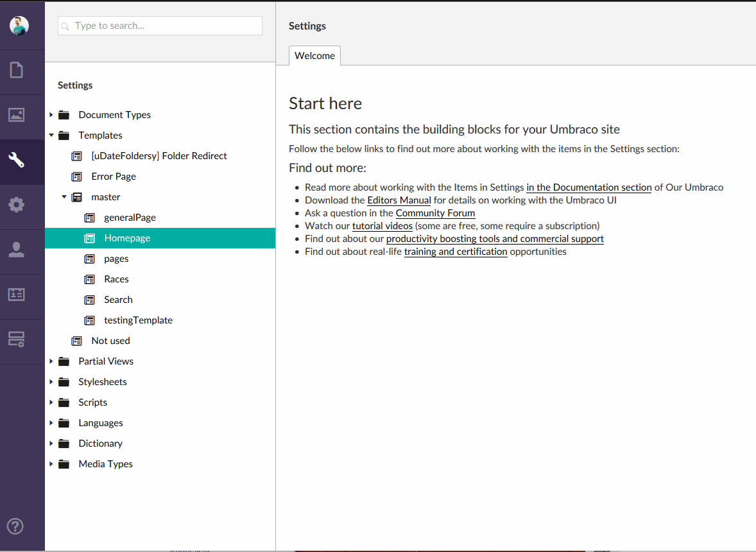This screenshot has width=756, height=552.
Task: Click the Document Types folder icon
Action: point(64,115)
